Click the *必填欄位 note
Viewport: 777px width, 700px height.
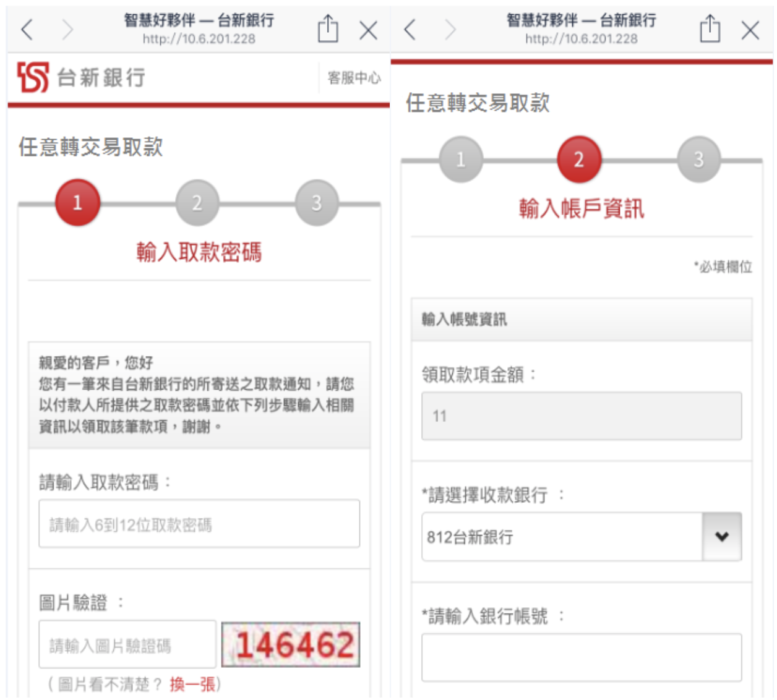point(723,267)
